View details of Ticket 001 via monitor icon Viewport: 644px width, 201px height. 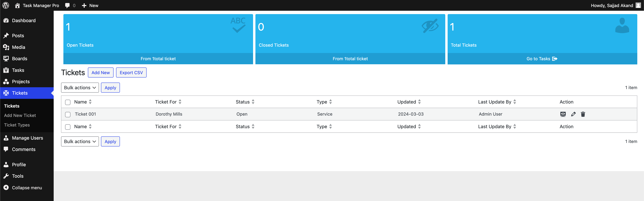(563, 114)
